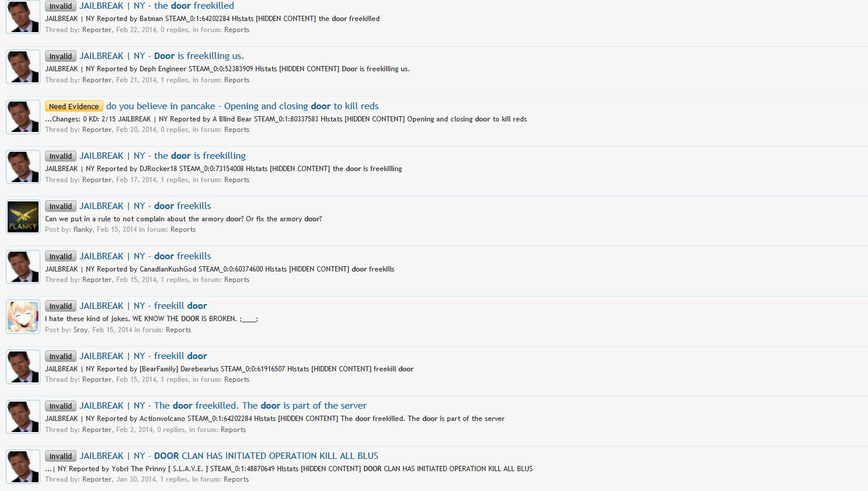
Task: Open Reporter profile on Feb 2 thread
Action: coord(97,430)
